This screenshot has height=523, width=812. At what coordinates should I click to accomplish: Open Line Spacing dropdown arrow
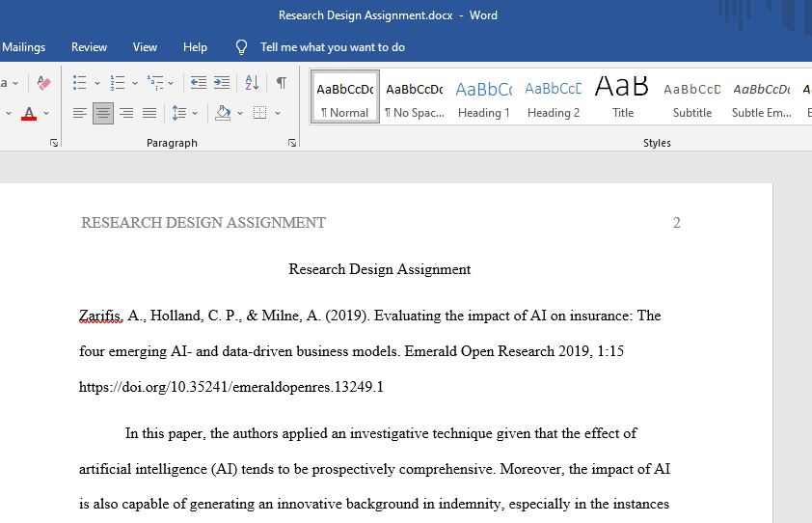(195, 113)
